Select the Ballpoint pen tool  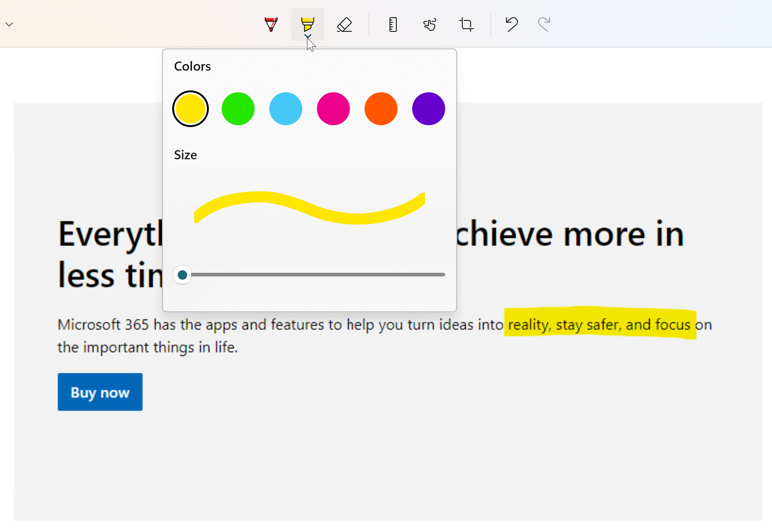coord(271,24)
